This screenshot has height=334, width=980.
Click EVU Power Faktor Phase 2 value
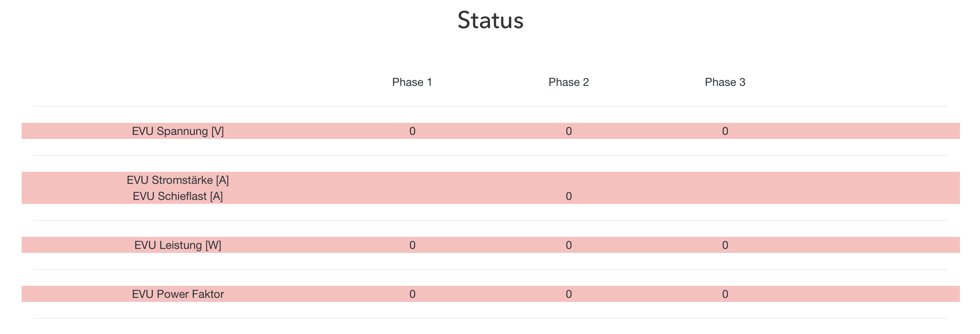[569, 294]
